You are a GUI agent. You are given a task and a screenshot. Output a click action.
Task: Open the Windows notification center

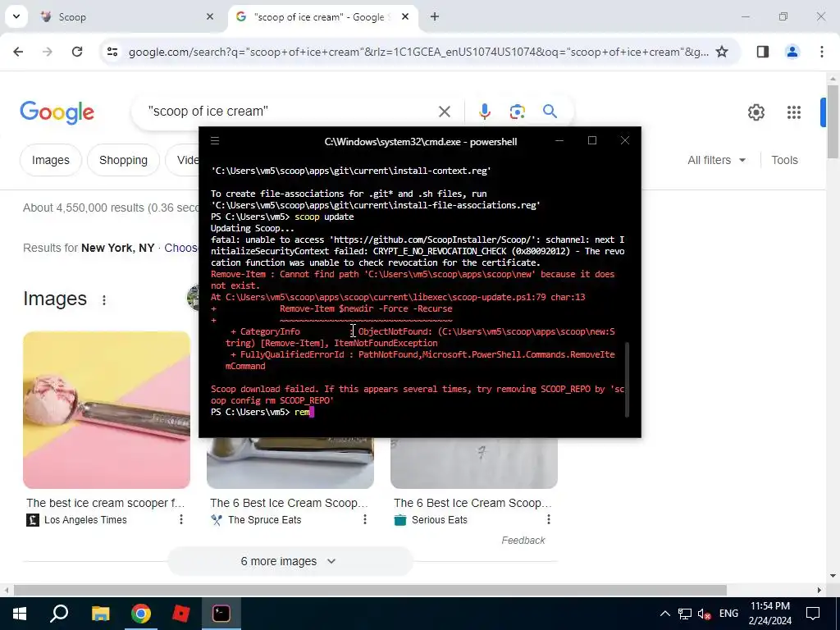[813, 614]
